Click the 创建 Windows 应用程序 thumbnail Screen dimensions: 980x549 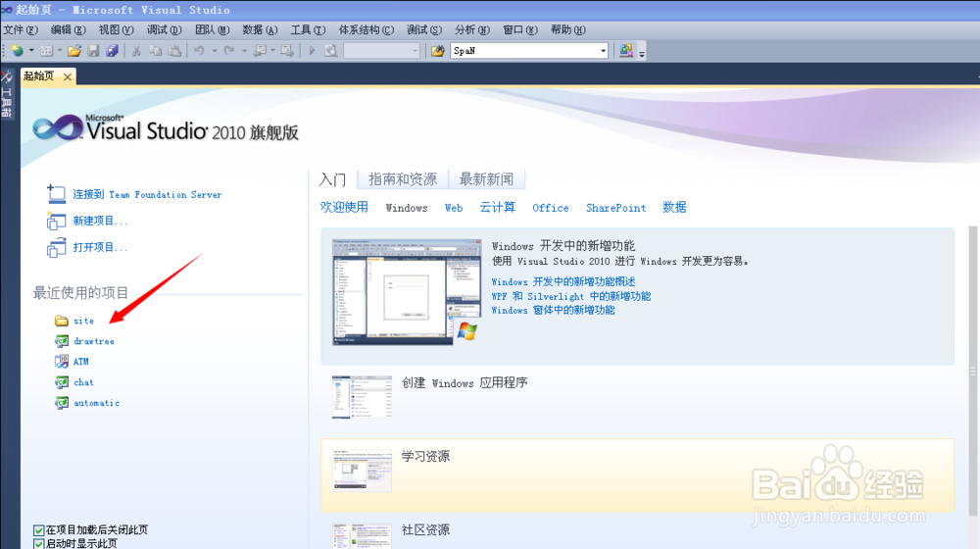click(362, 397)
